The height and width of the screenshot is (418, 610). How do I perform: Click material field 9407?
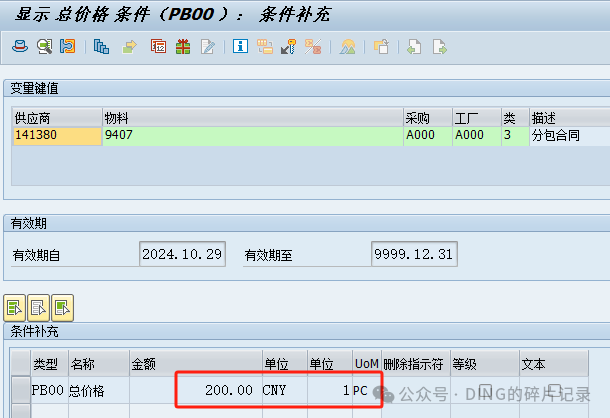[253, 136]
